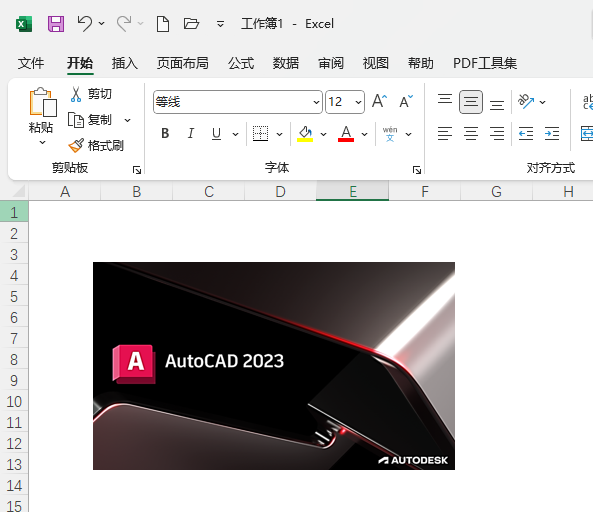Image resolution: width=593 pixels, height=512 pixels.
Task: Toggle underline formatting
Action: coord(216,133)
